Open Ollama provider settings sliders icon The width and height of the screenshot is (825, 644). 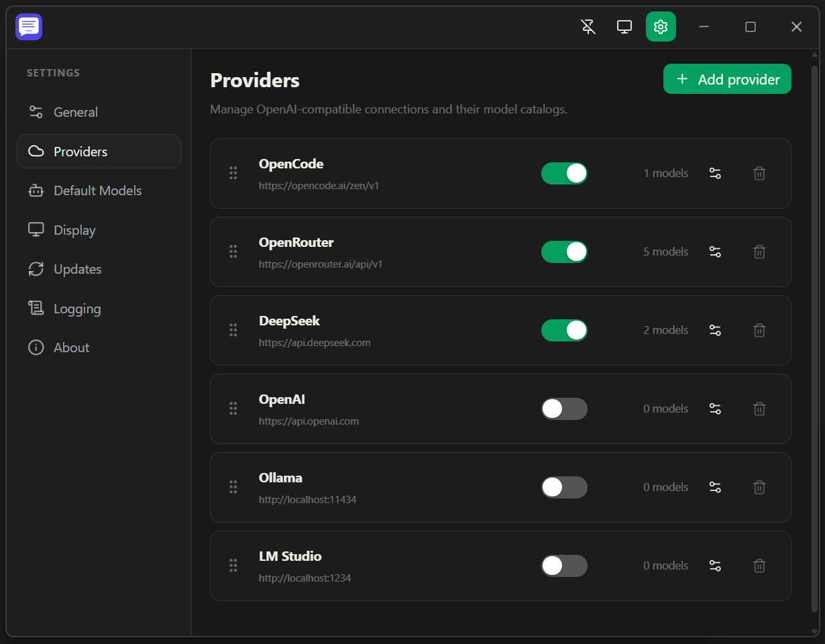click(x=715, y=487)
